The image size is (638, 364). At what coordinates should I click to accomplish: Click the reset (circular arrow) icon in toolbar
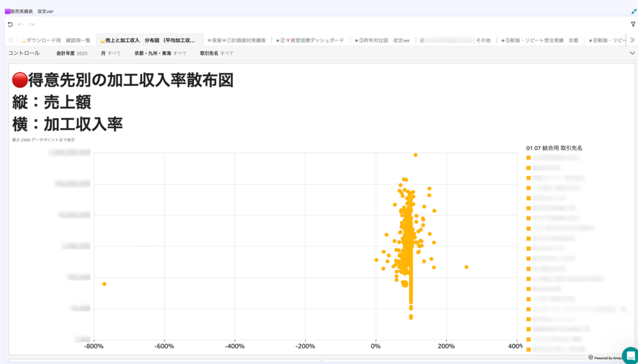tap(10, 24)
